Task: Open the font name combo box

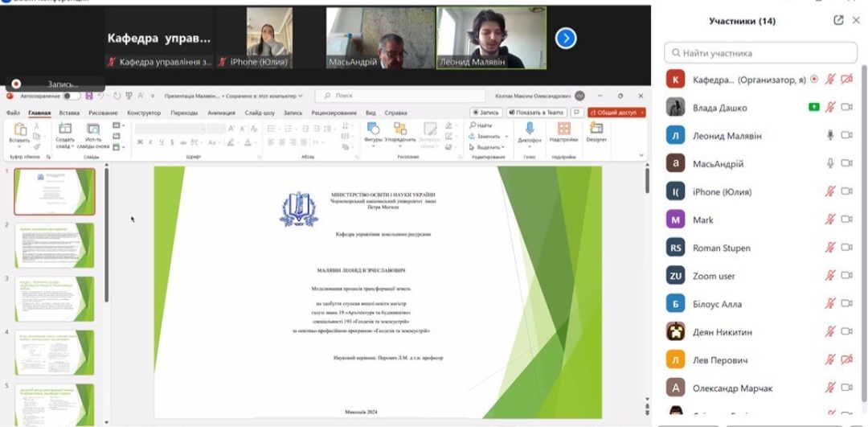Action: [170, 129]
